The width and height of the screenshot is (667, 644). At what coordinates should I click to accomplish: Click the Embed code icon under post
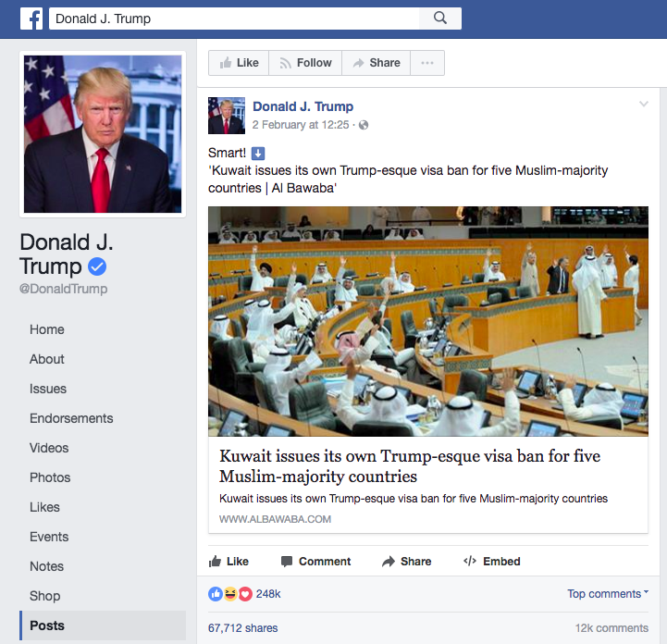(470, 561)
